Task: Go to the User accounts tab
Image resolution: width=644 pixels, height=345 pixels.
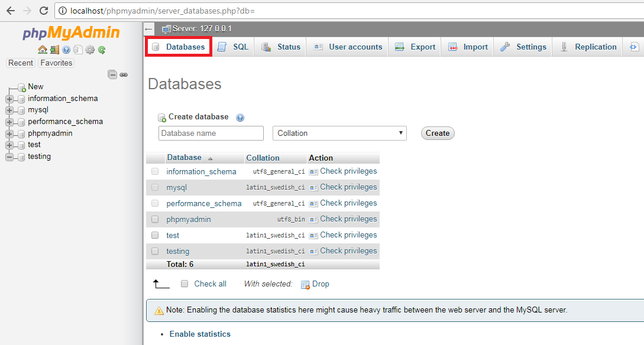Action: pos(348,47)
